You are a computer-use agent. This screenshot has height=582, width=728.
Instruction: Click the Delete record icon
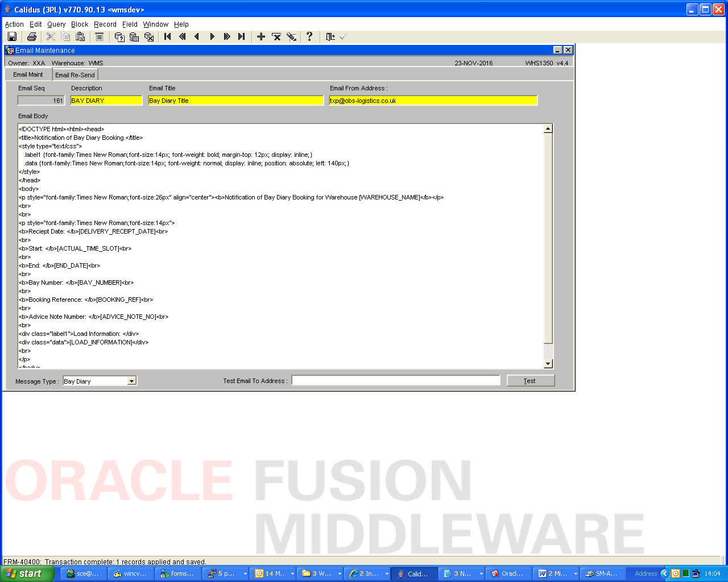pyautogui.click(x=276, y=36)
